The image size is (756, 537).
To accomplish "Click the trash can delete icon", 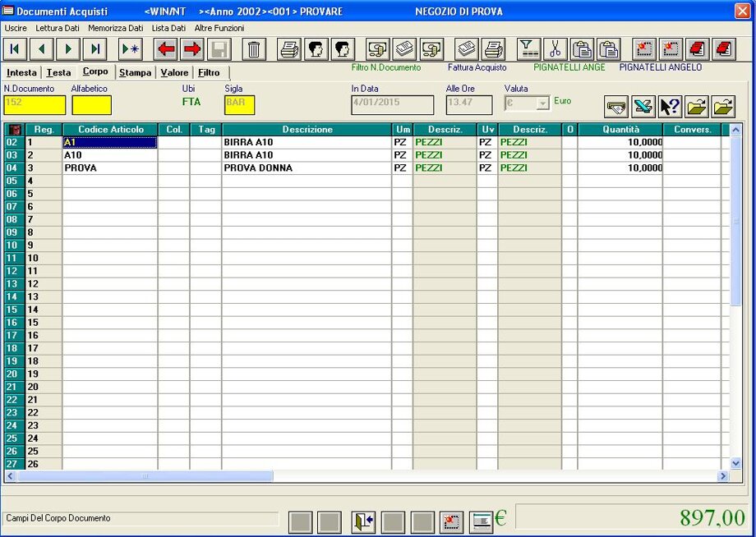I will coord(254,49).
